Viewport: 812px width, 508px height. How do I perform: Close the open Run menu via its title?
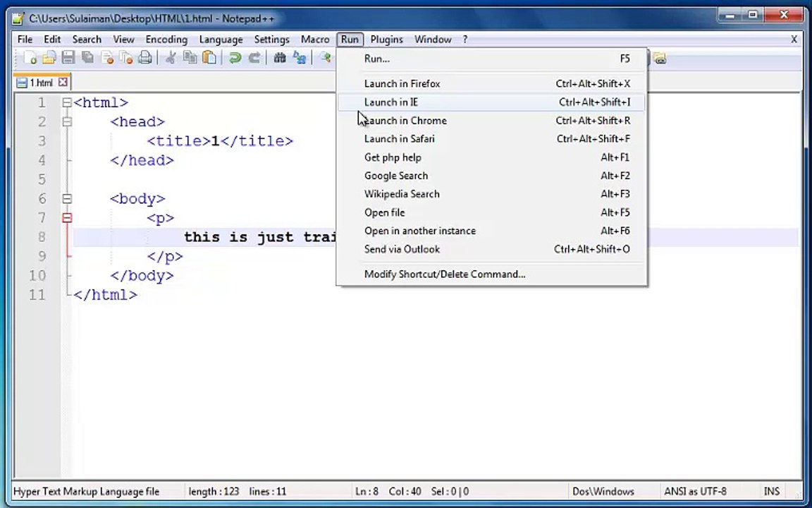click(x=350, y=40)
